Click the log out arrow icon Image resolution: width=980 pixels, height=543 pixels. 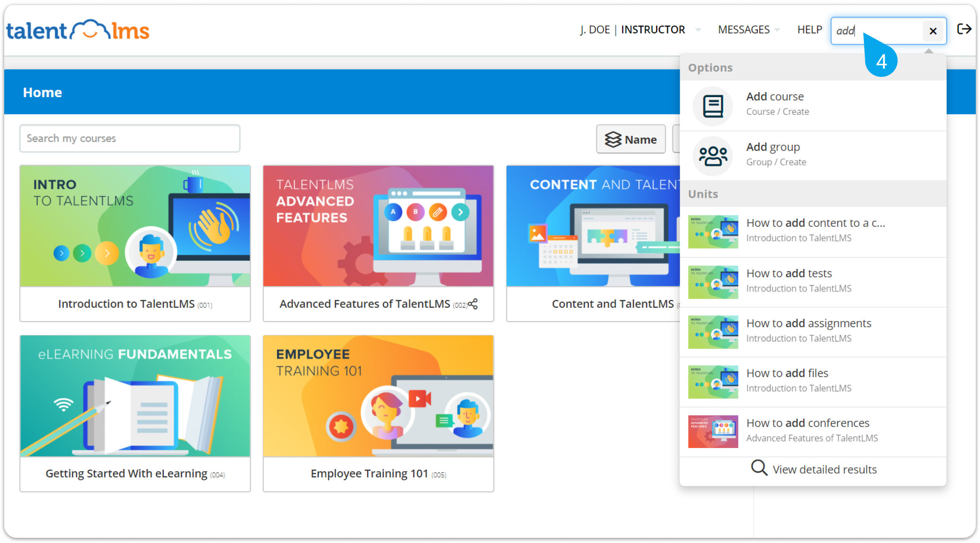964,29
